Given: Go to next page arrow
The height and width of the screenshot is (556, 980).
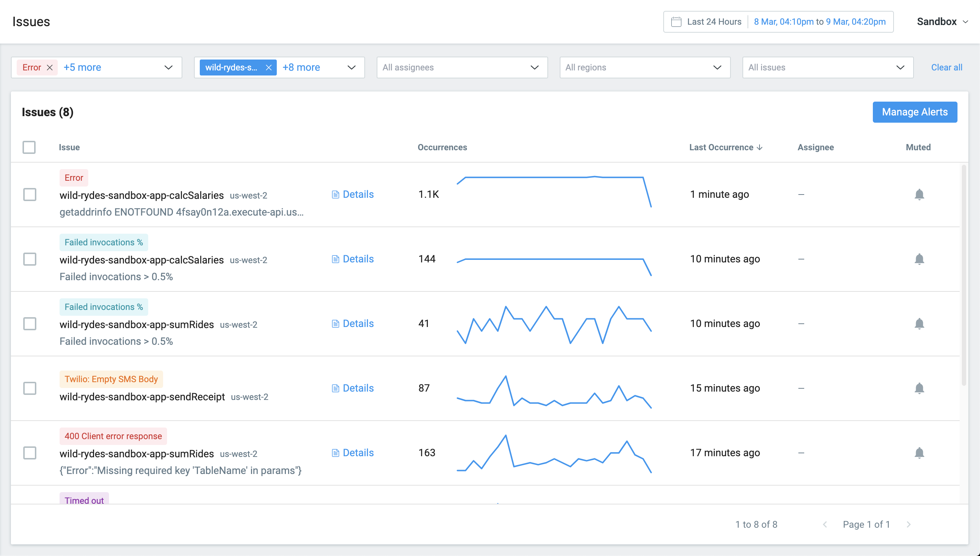Looking at the screenshot, I should click(908, 524).
